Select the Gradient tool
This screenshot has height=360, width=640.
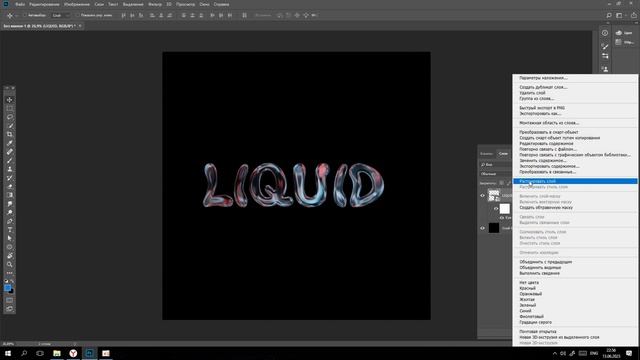coord(9,195)
